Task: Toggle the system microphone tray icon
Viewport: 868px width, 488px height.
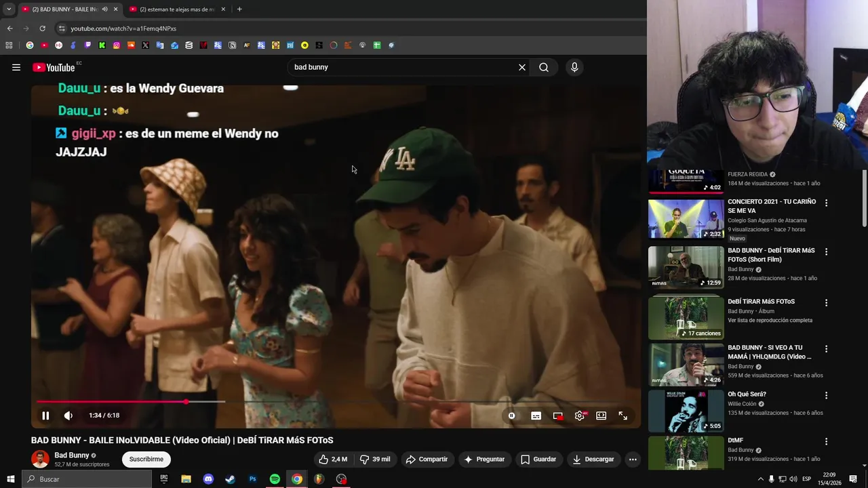Action: [771, 479]
